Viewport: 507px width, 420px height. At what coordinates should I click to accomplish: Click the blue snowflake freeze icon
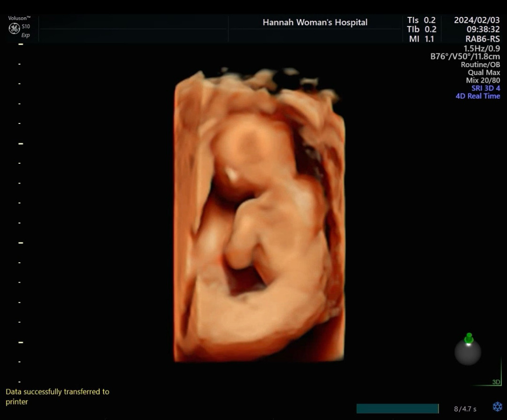[497, 407]
